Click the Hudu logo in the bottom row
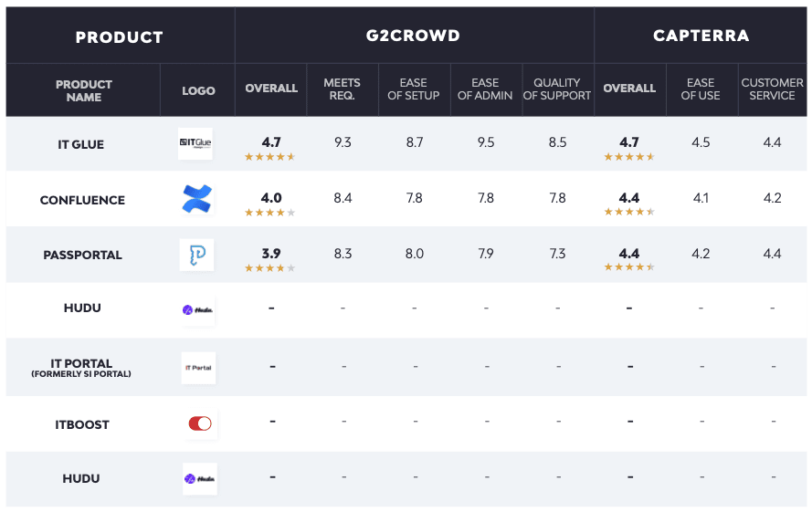The image size is (812, 512). [199, 479]
